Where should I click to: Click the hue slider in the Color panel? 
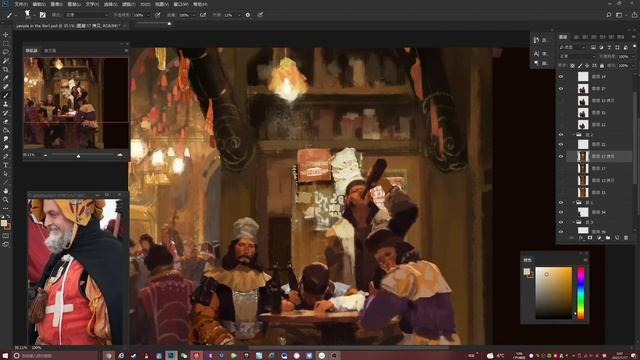pos(581,293)
